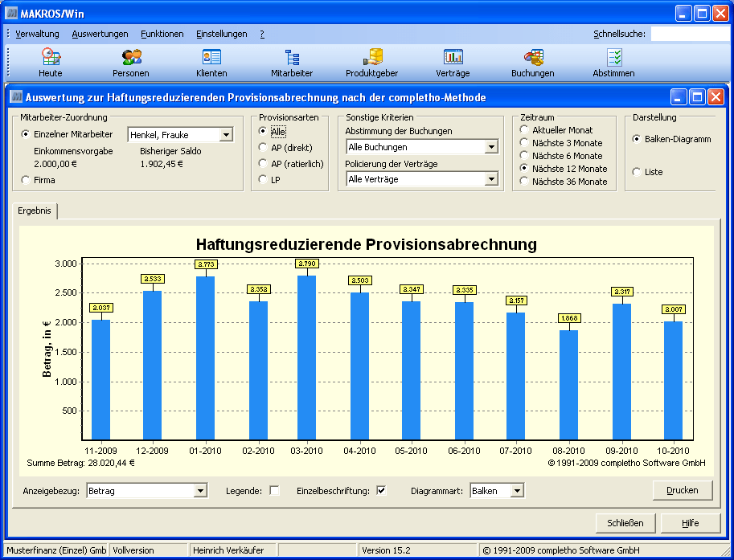734x560 pixels.
Task: Open the ? help menu
Action: 262,34
